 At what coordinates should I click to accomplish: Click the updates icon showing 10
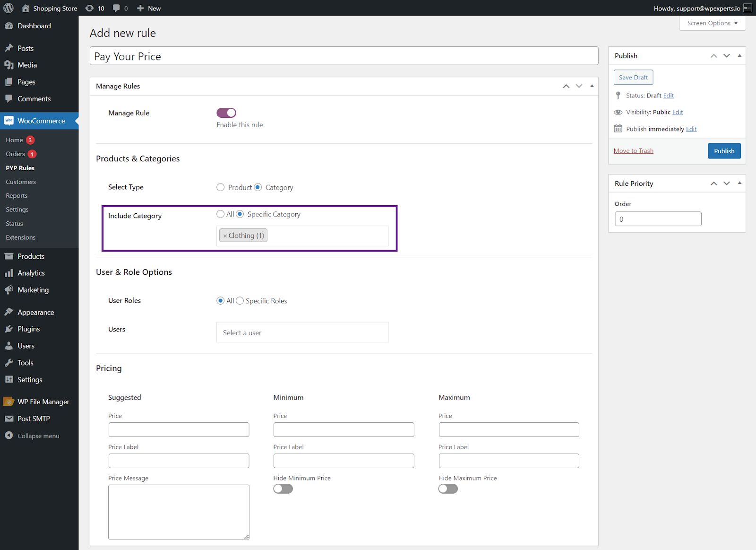(89, 8)
